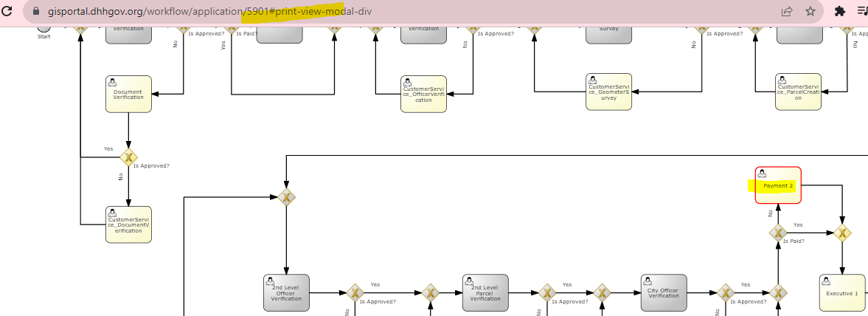Open the Extensions puzzle-piece icon
This screenshot has width=868, height=316.
pos(840,11)
